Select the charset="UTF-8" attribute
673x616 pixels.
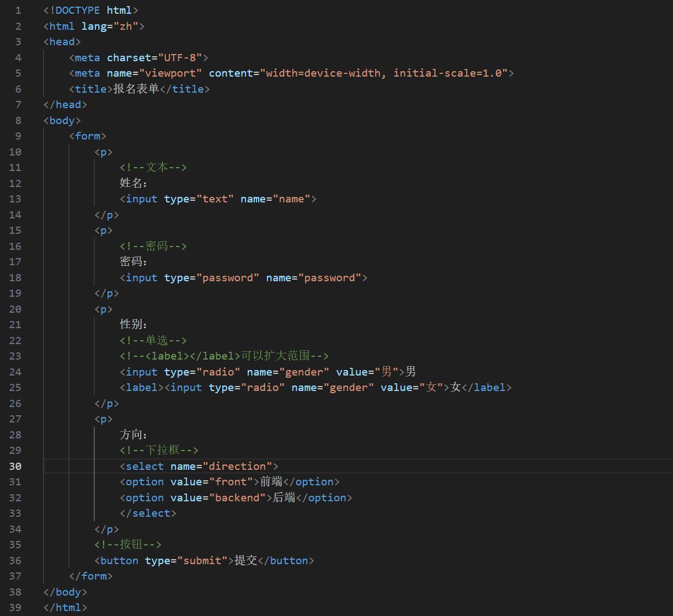point(154,57)
